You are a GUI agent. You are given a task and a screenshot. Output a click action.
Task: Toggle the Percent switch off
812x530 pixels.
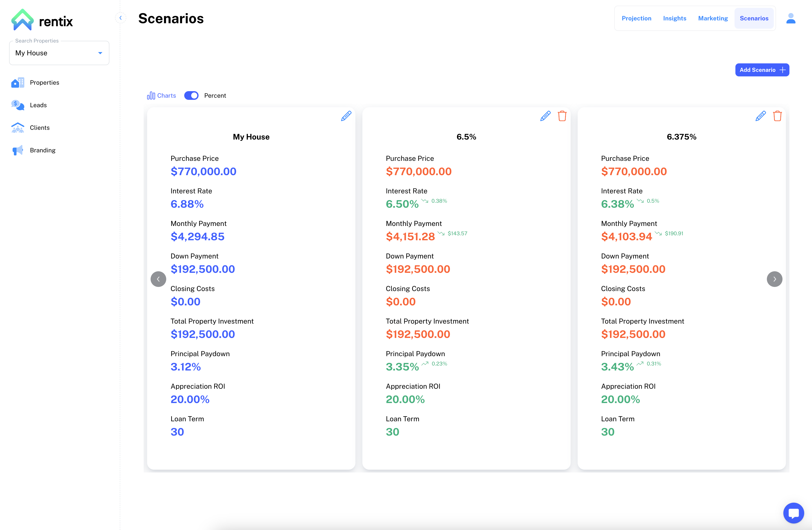[191, 95]
